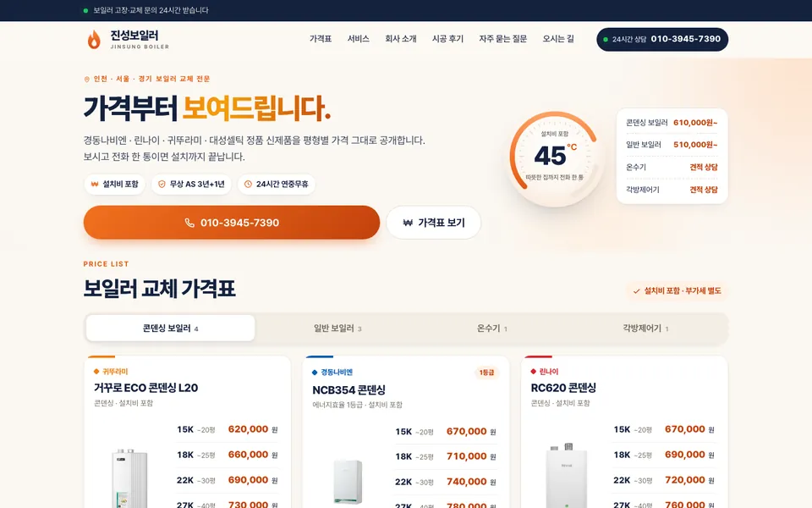Click the 경동나비엔 boiler product image

[348, 482]
